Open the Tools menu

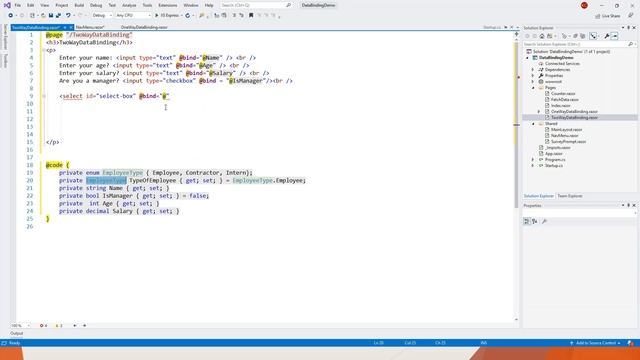(x=147, y=5)
